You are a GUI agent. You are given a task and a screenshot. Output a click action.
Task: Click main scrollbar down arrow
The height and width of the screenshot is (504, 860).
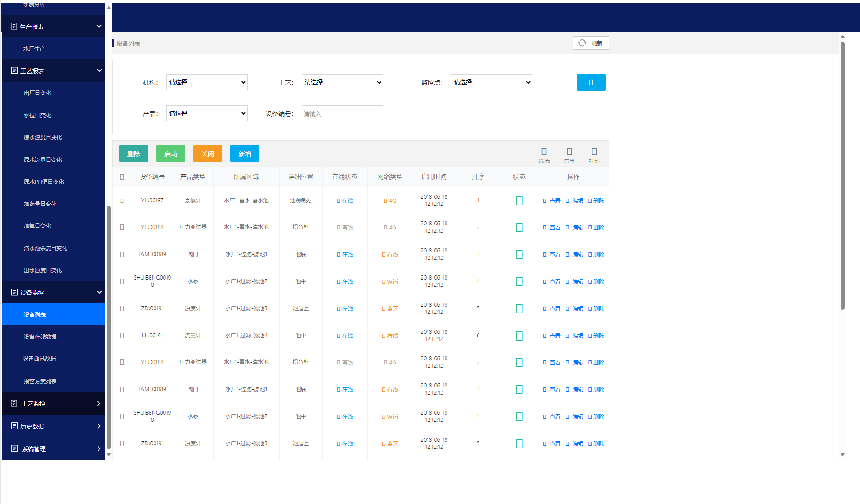tap(842, 455)
